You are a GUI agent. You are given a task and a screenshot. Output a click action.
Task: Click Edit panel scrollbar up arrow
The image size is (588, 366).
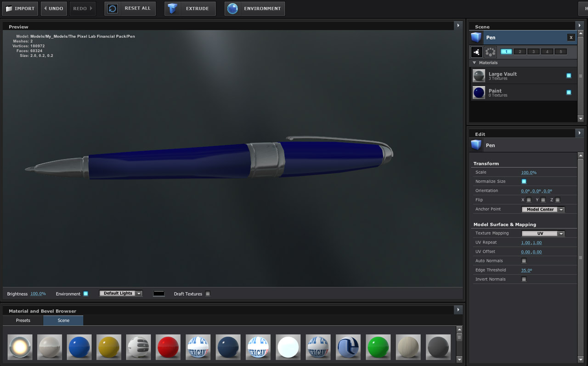[580, 156]
